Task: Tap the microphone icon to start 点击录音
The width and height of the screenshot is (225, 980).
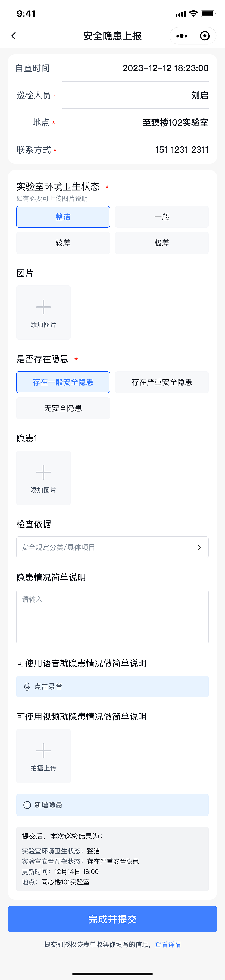Action: click(26, 686)
